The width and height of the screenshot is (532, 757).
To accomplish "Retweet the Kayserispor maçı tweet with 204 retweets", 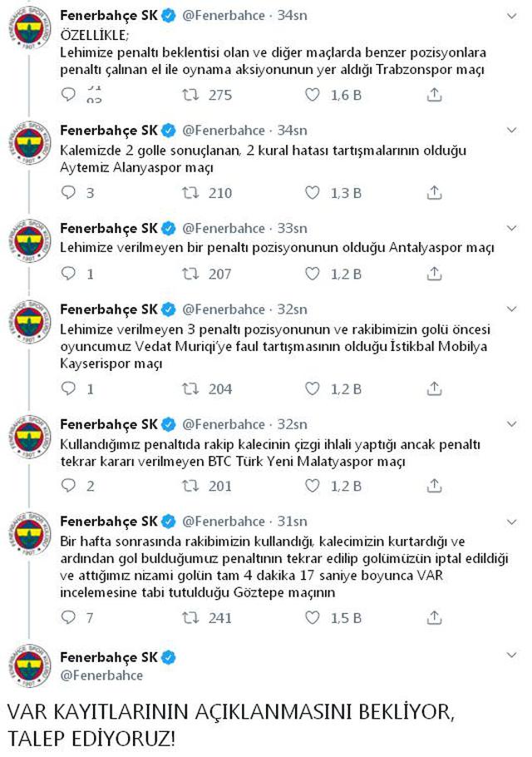I will [190, 388].
